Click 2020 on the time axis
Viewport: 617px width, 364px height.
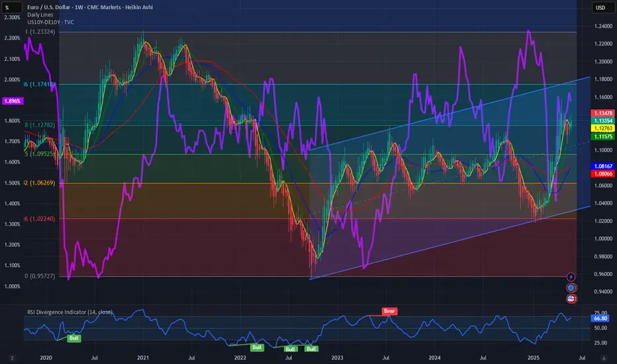pyautogui.click(x=46, y=357)
